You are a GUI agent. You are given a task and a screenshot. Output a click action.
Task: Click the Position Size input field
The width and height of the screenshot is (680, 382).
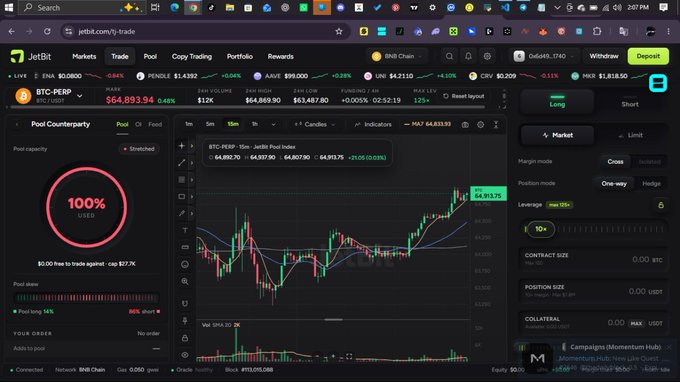pos(593,291)
